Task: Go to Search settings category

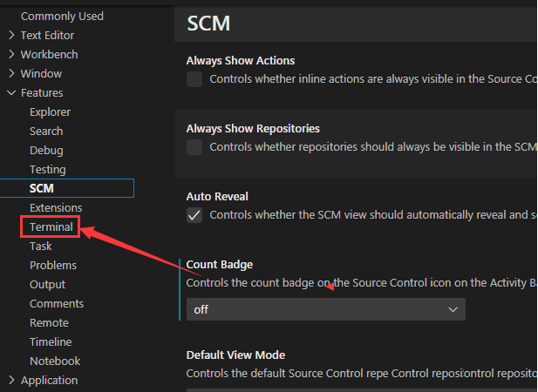Action: click(x=46, y=132)
